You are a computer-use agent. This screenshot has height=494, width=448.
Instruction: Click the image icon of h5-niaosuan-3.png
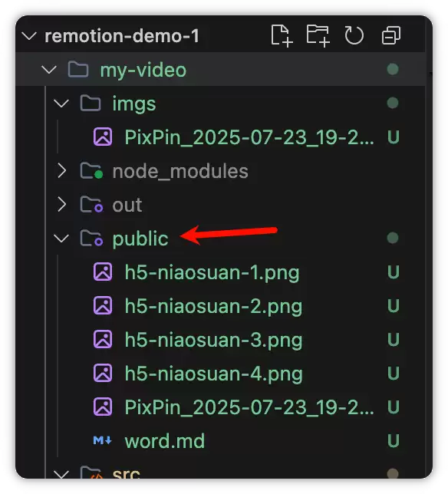[103, 339]
